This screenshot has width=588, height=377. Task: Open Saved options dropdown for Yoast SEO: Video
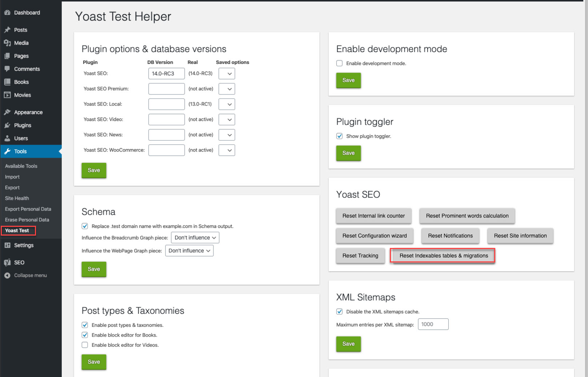[227, 120]
